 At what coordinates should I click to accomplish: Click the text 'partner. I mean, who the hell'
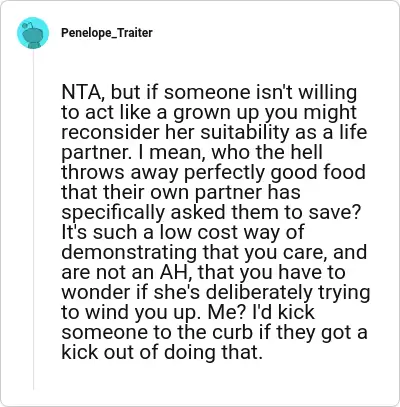tap(192, 152)
